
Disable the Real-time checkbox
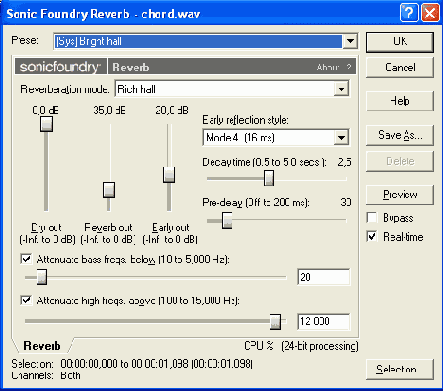[x=372, y=237]
